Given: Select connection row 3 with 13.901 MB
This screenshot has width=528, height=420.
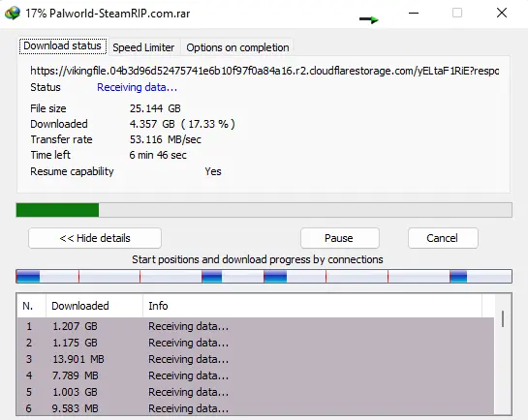Looking at the screenshot, I should (x=256, y=359).
